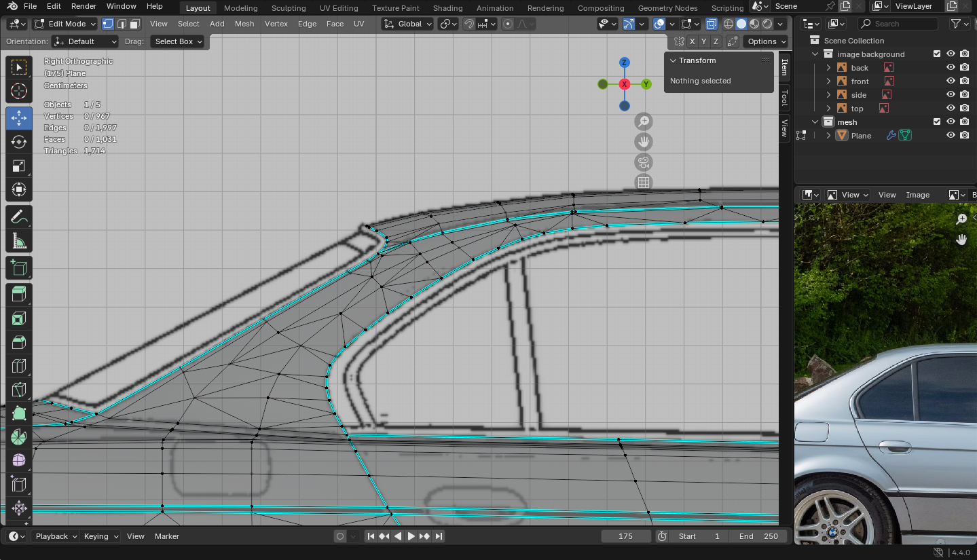Image resolution: width=977 pixels, height=560 pixels.
Task: Open the Tool tab in the sidebar
Action: pyautogui.click(x=784, y=97)
